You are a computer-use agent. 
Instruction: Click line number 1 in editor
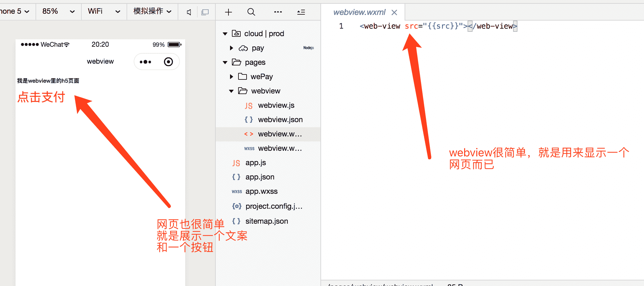(341, 26)
